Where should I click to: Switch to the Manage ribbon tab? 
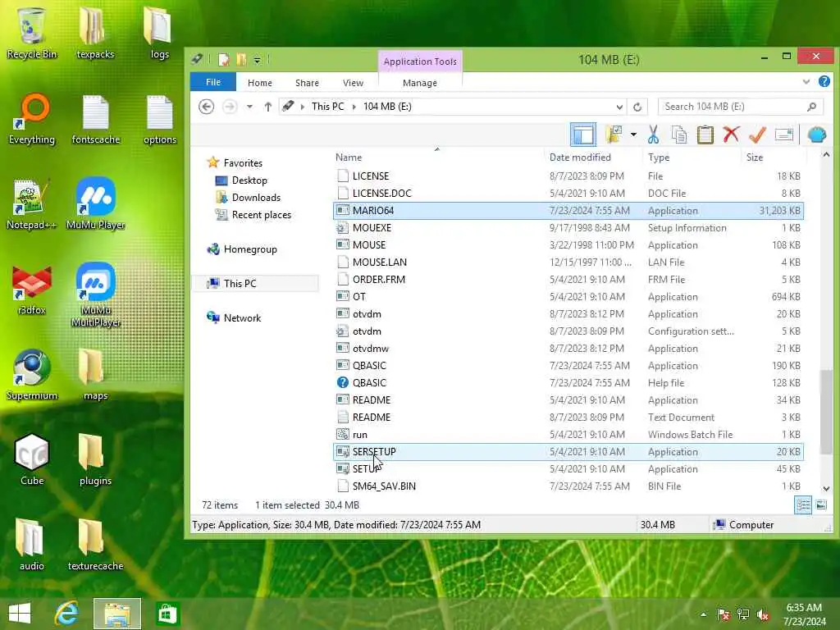(420, 83)
